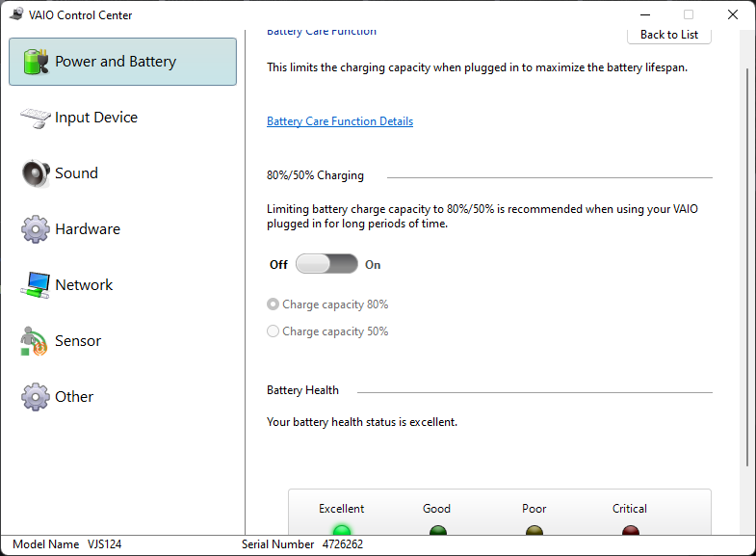Screen dimensions: 756x556
Task: Go to the Hardware category
Action: [x=123, y=229]
